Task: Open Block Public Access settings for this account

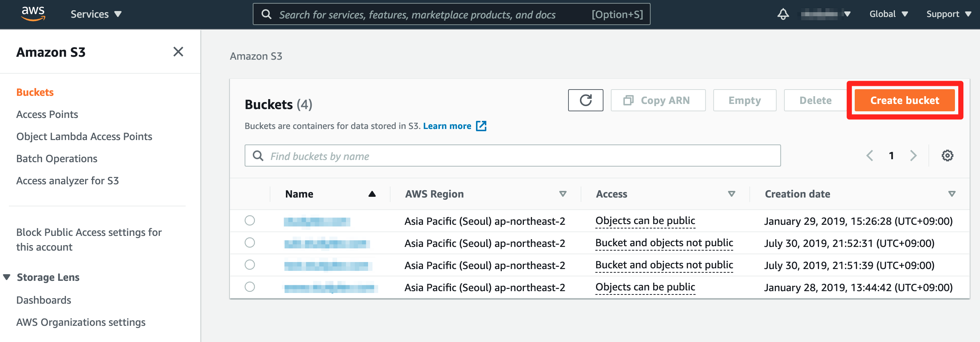Action: coord(89,240)
